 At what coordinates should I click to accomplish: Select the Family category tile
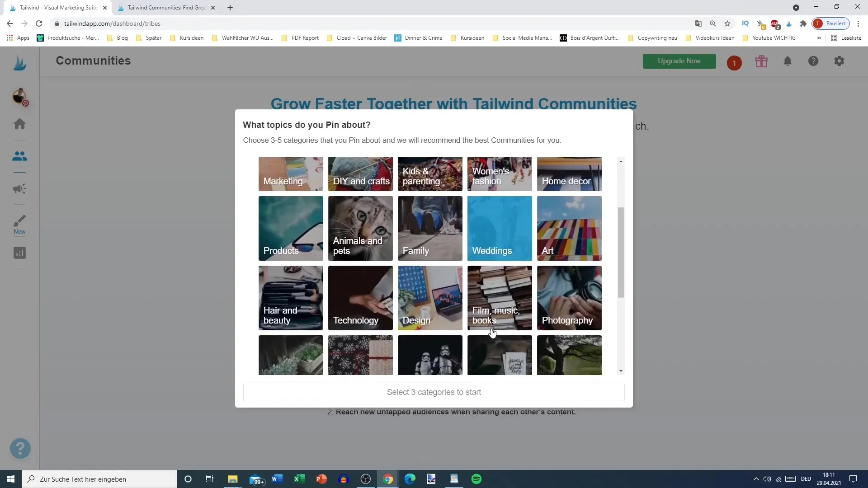[x=430, y=228]
